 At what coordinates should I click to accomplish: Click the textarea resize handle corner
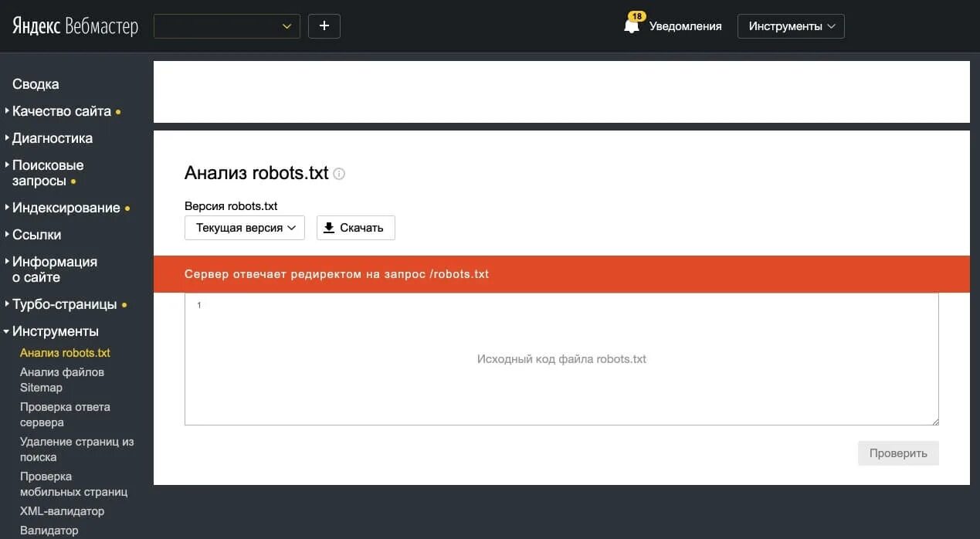(934, 421)
